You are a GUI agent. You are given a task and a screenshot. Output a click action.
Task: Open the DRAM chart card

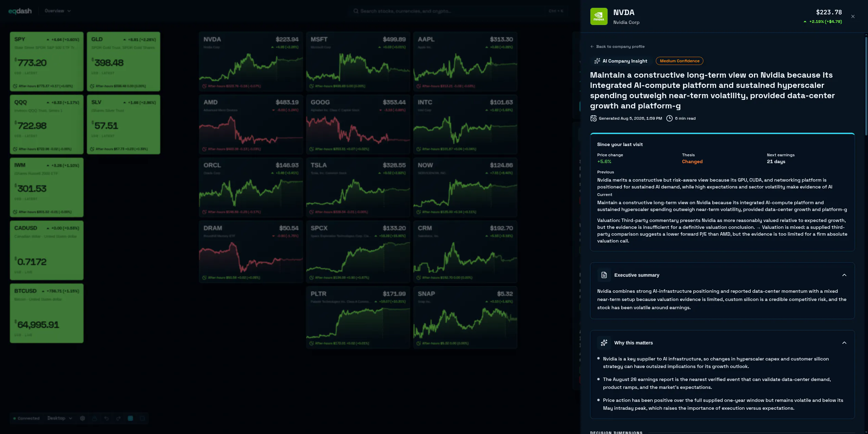(251, 252)
